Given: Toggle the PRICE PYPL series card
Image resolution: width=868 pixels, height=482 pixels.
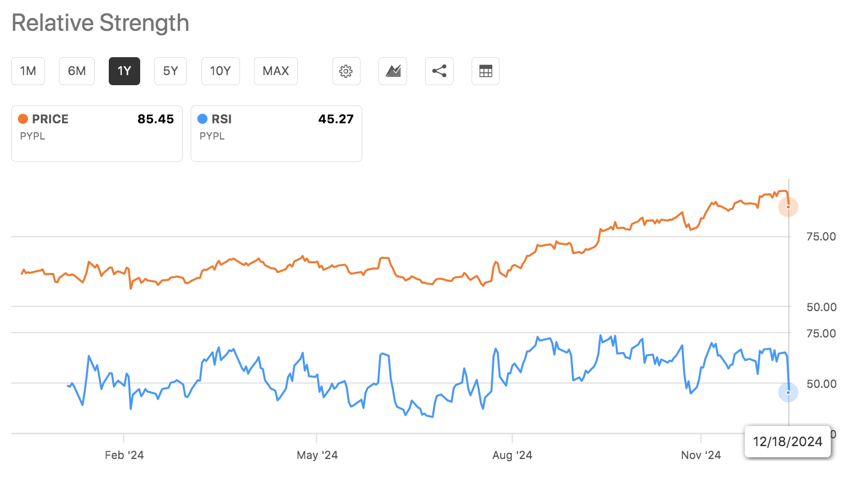Looking at the screenshot, I should [x=97, y=133].
